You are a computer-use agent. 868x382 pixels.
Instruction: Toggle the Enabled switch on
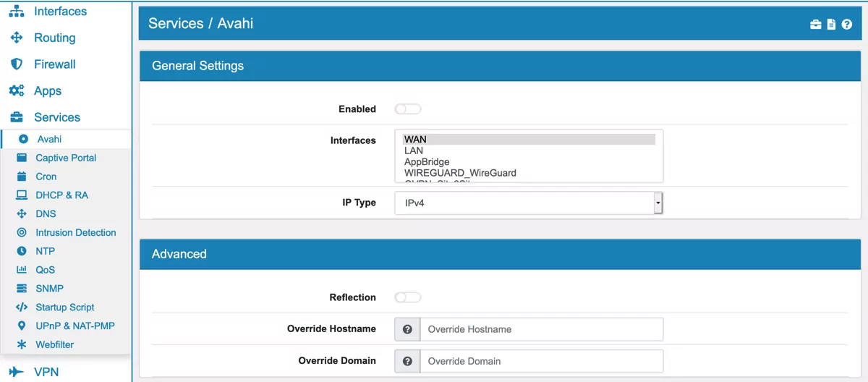coord(408,109)
